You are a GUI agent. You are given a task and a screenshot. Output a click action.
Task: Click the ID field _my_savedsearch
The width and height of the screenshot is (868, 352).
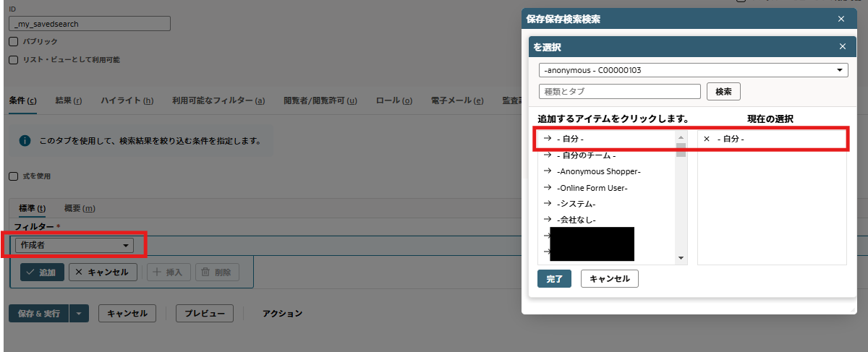pyautogui.click(x=90, y=24)
